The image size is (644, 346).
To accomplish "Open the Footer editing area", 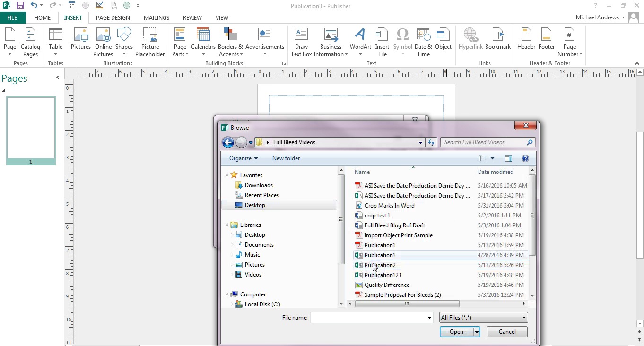I will click(547, 39).
